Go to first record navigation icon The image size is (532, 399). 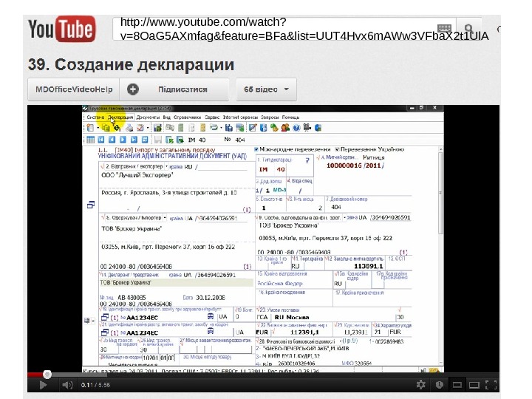tap(101, 140)
